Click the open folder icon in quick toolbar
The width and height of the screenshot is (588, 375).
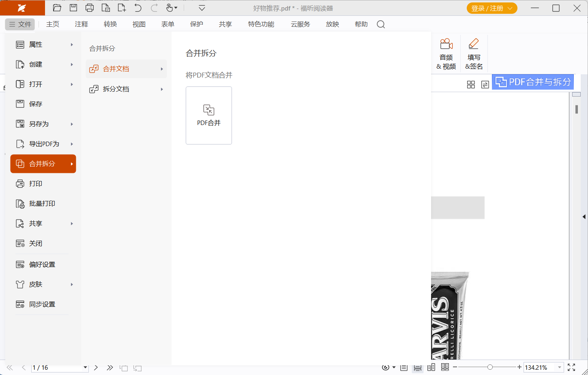pos(57,8)
